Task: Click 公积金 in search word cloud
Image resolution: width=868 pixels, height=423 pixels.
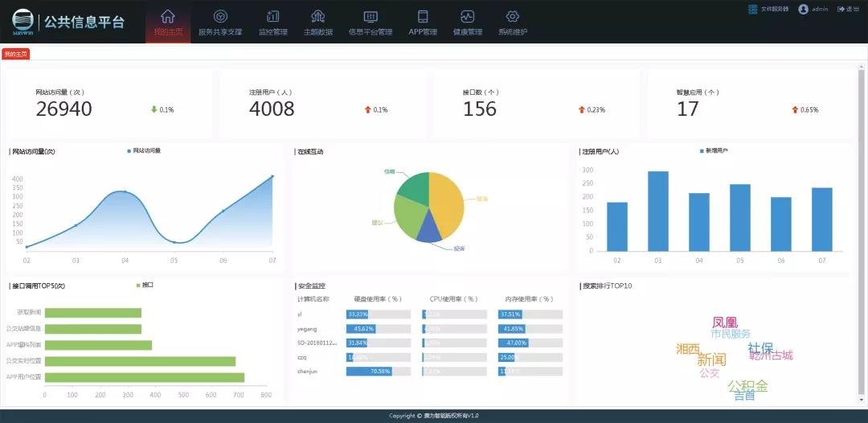Action: pos(747,386)
